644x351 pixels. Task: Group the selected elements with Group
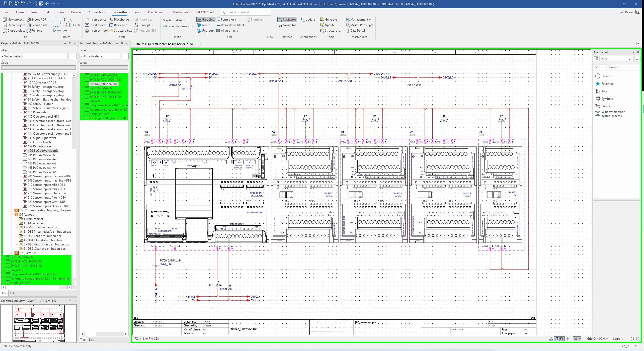204,25
